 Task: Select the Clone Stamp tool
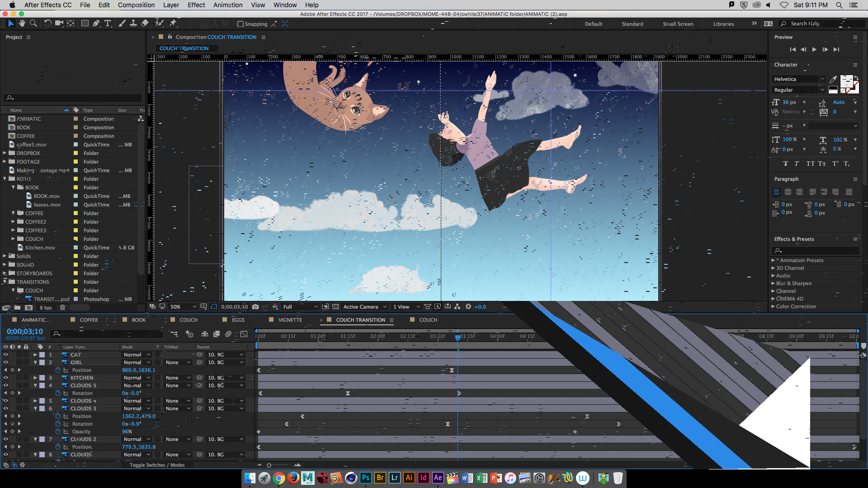[x=133, y=23]
